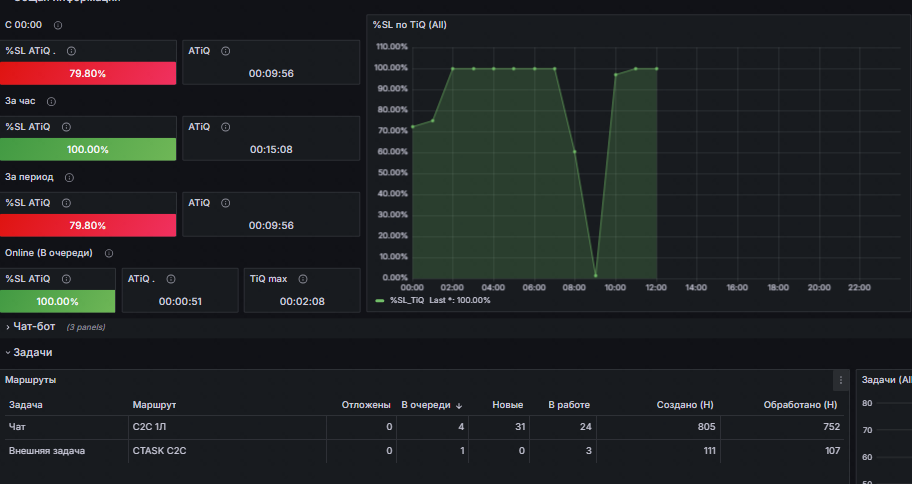Click the red 79.80% value under С 00:00

click(88, 73)
